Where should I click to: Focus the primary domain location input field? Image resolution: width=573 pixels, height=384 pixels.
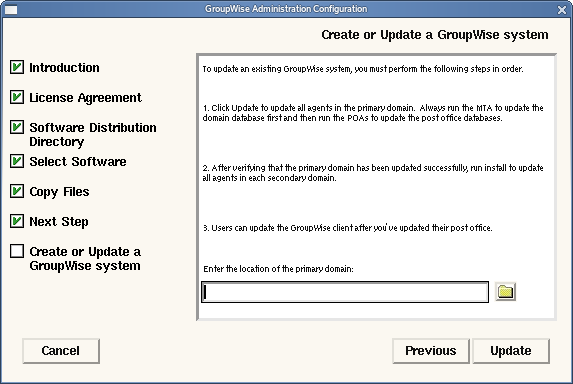point(345,292)
